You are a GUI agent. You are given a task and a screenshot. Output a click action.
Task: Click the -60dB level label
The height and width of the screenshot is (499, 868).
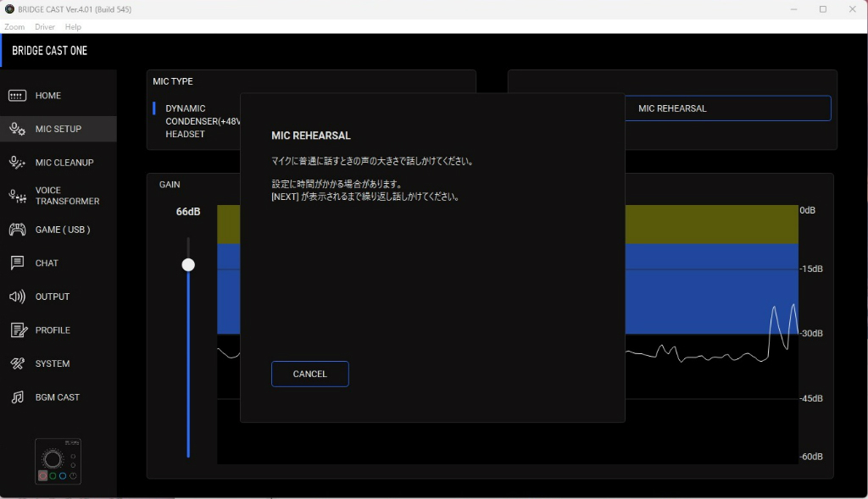coord(811,457)
